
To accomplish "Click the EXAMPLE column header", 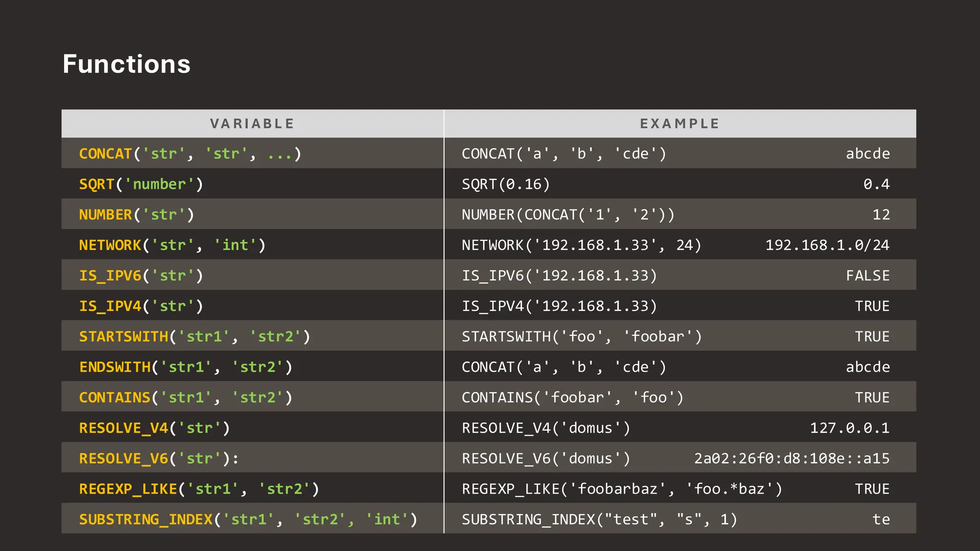I will click(x=679, y=124).
